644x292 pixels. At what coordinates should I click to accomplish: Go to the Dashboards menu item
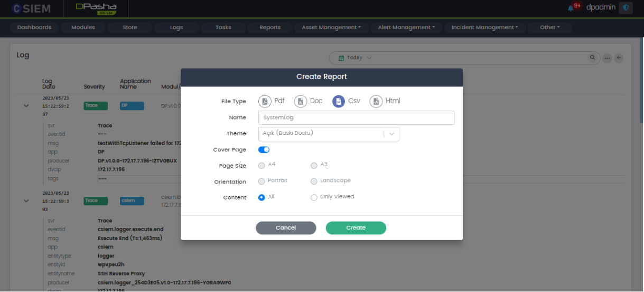[34, 28]
